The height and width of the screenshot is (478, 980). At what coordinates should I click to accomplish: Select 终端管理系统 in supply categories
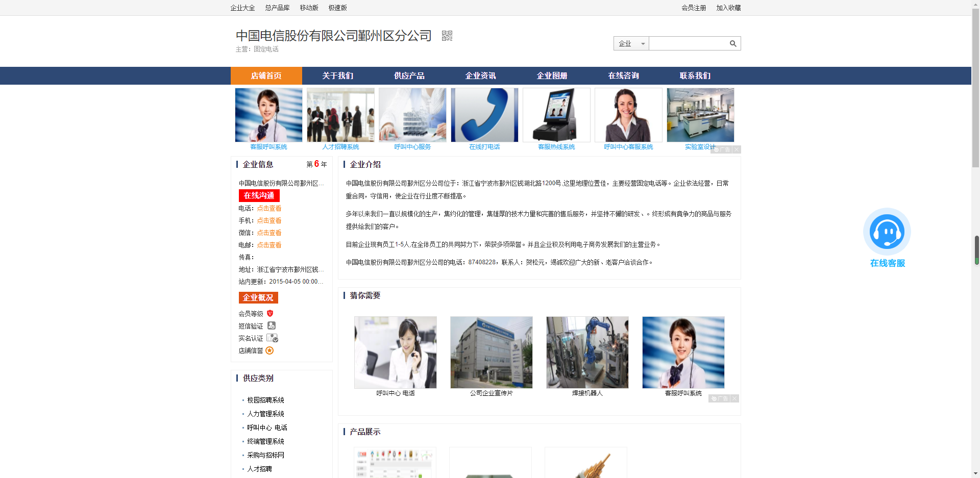click(x=265, y=441)
